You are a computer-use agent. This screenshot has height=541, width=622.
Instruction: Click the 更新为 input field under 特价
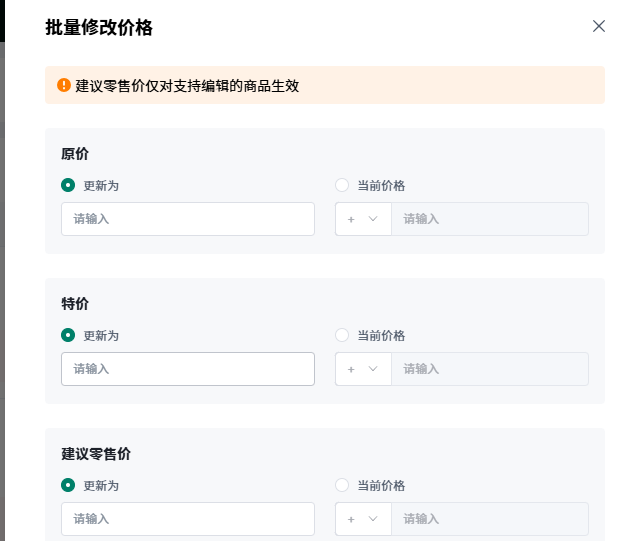188,369
